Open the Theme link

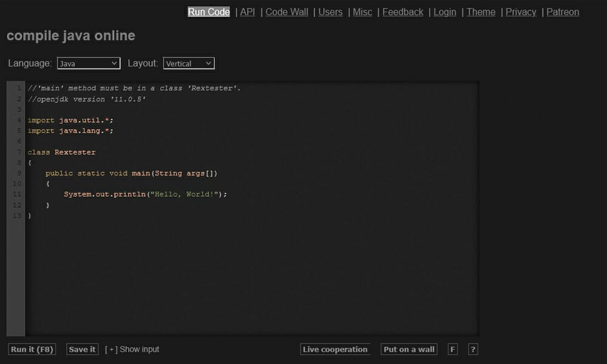click(x=481, y=12)
